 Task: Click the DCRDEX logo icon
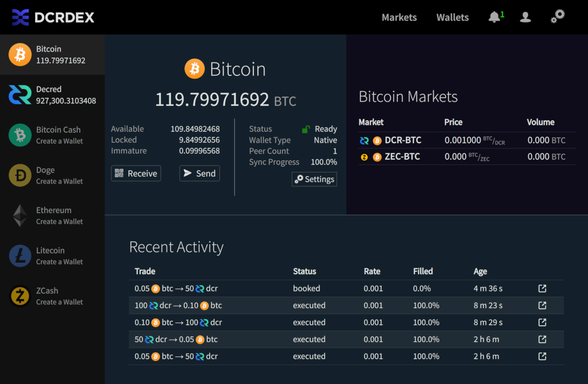(20, 17)
